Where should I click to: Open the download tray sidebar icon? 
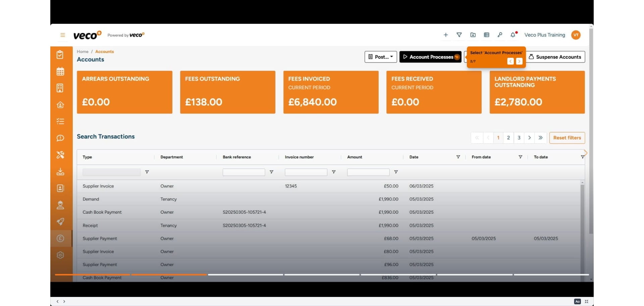click(60, 172)
